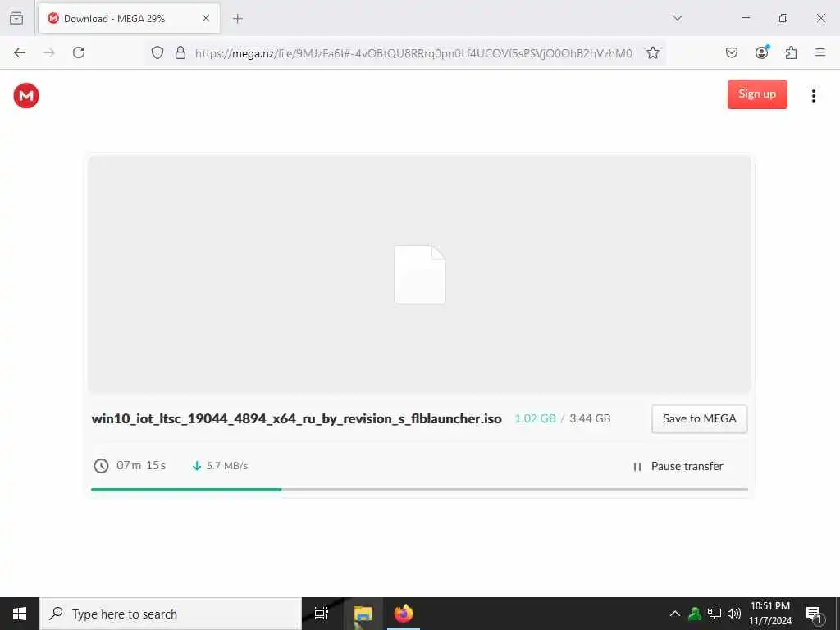
Task: Click the 3.44 GB total size
Action: click(590, 418)
